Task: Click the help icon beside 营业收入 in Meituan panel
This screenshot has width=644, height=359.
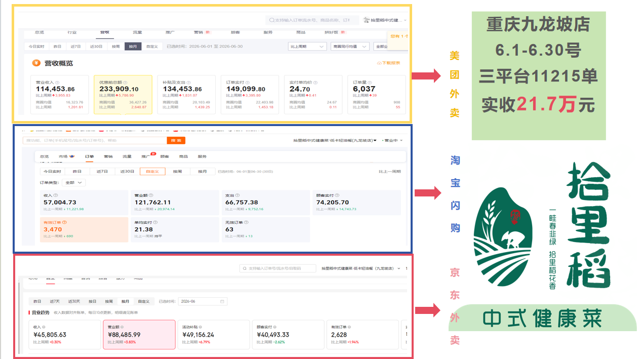Action: (x=57, y=83)
